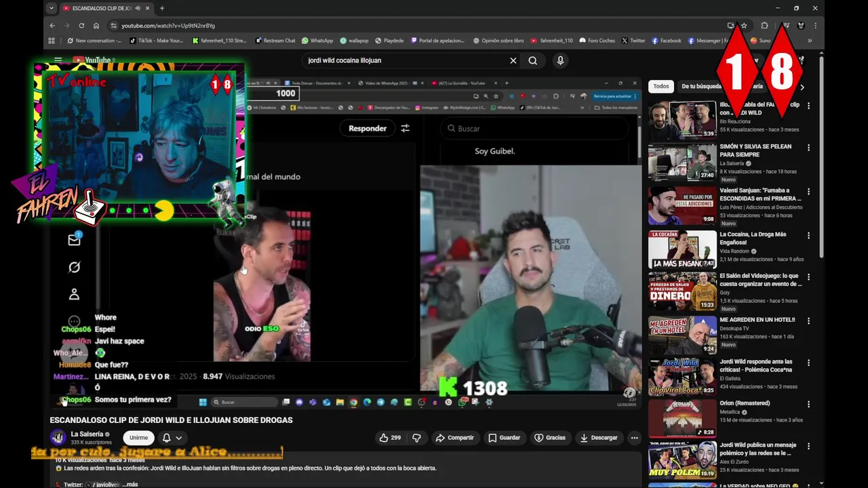Expand the description with ...más
The width and height of the screenshot is (868, 488).
tap(130, 485)
